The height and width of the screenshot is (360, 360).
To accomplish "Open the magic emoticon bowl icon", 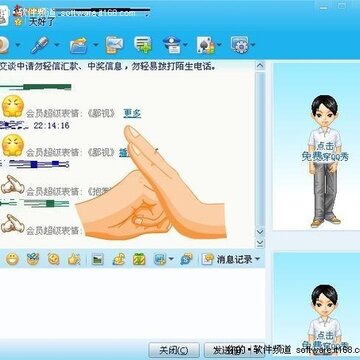I will pyautogui.click(x=33, y=259).
